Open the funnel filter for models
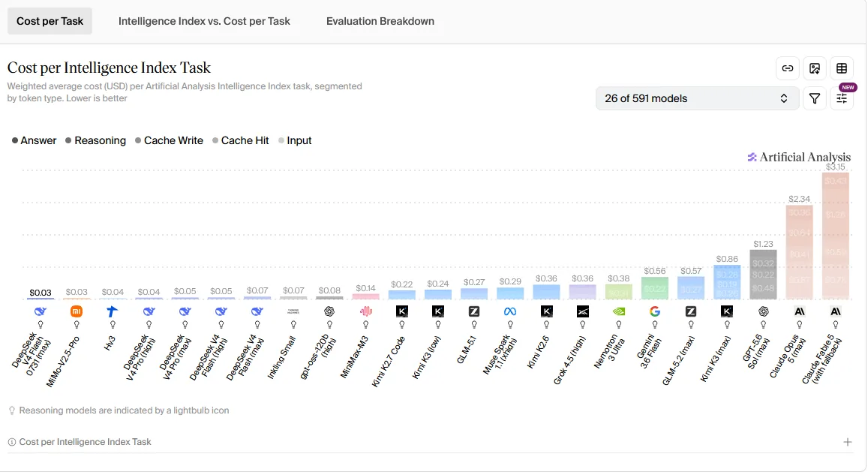 (x=814, y=98)
